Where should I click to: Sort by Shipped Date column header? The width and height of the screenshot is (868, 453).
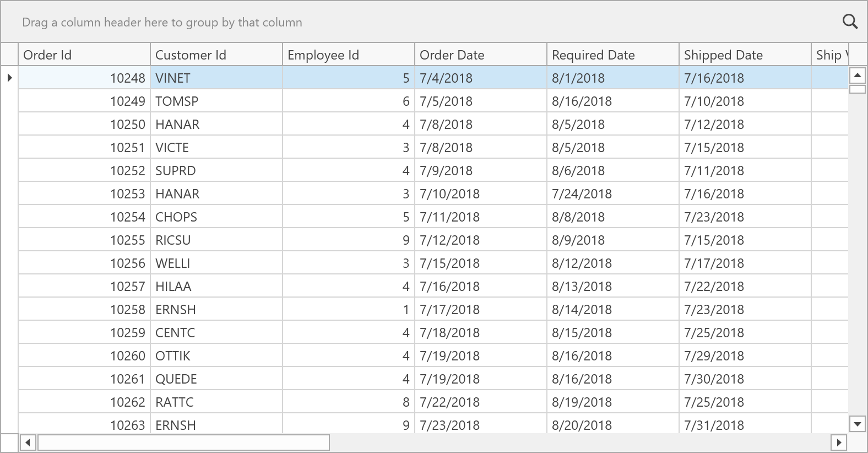pyautogui.click(x=745, y=55)
